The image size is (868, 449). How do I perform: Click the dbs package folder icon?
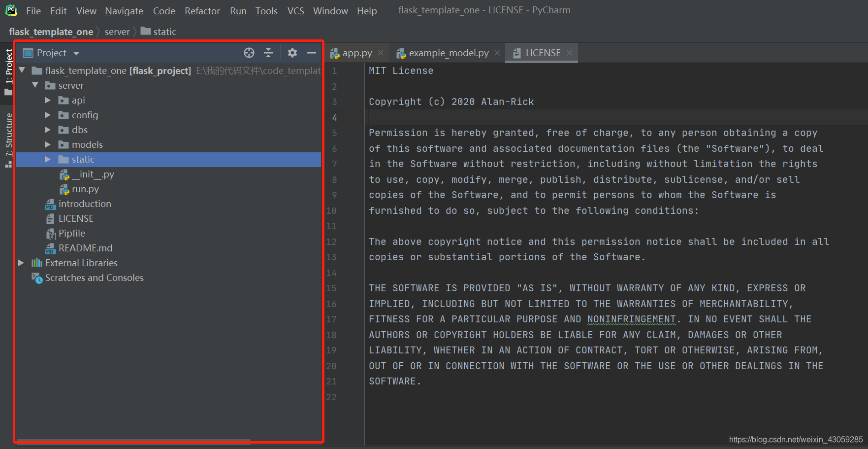click(x=64, y=130)
